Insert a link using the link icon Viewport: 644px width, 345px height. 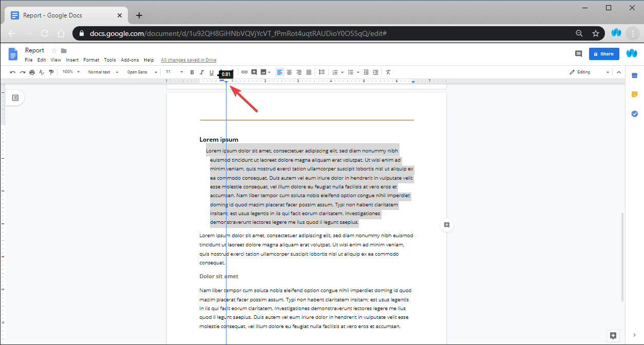pos(244,72)
